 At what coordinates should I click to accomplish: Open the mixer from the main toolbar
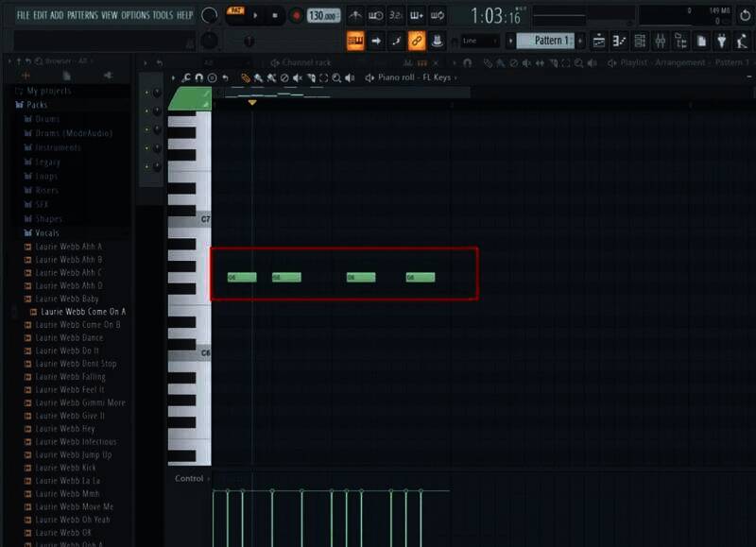661,42
